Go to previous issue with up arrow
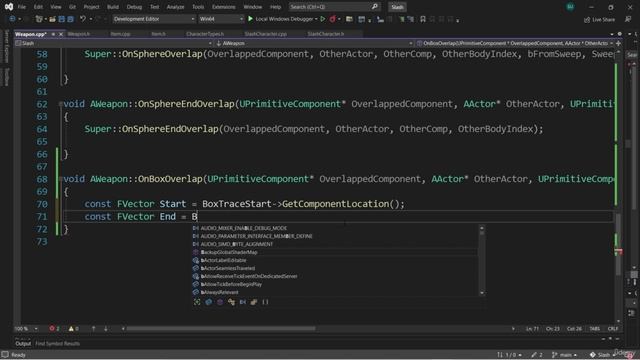The height and width of the screenshot is (360, 640). pyautogui.click(x=93, y=329)
